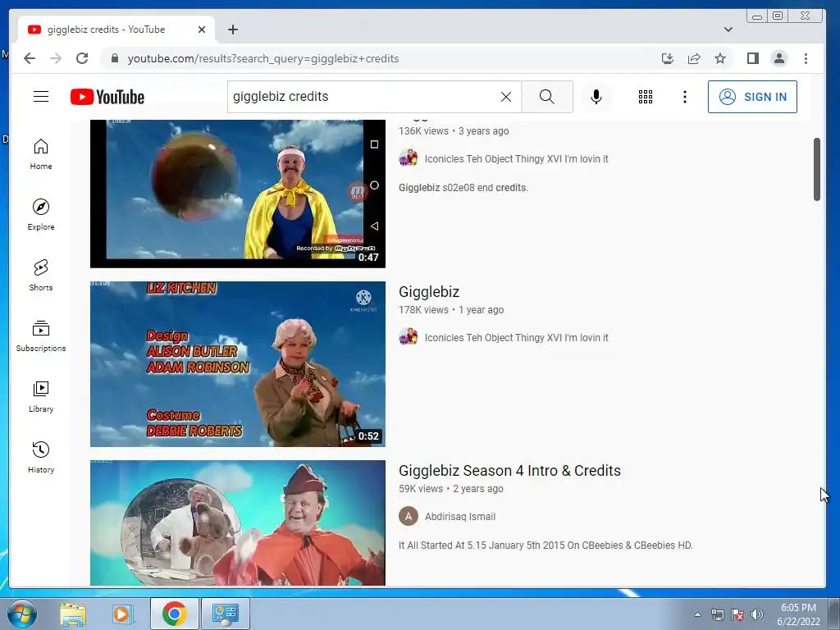This screenshot has height=630, width=840.
Task: Show hidden system tray icons
Action: click(x=697, y=614)
